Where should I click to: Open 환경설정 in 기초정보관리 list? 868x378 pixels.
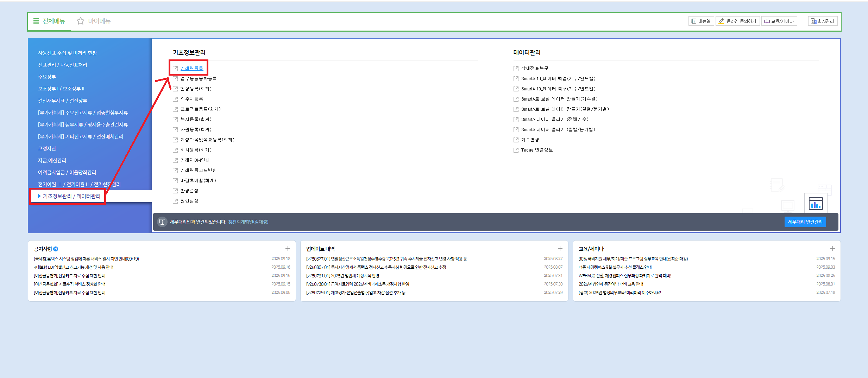pos(189,191)
